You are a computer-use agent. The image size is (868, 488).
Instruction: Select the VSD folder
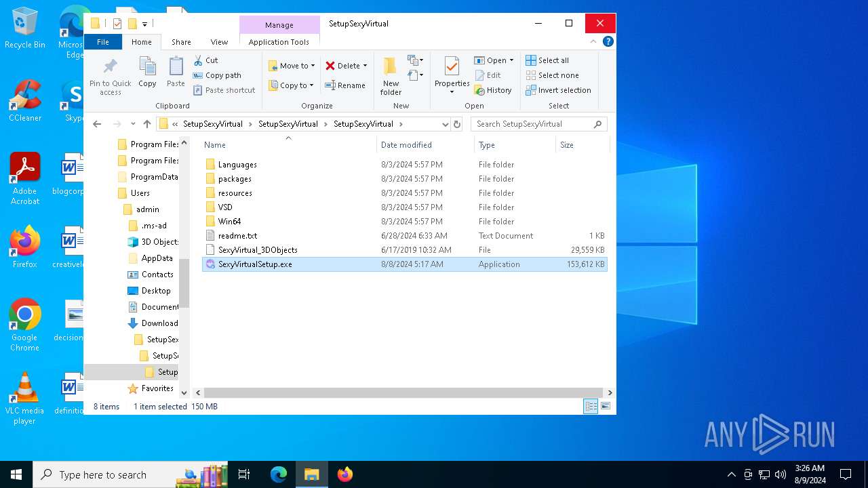pos(225,207)
